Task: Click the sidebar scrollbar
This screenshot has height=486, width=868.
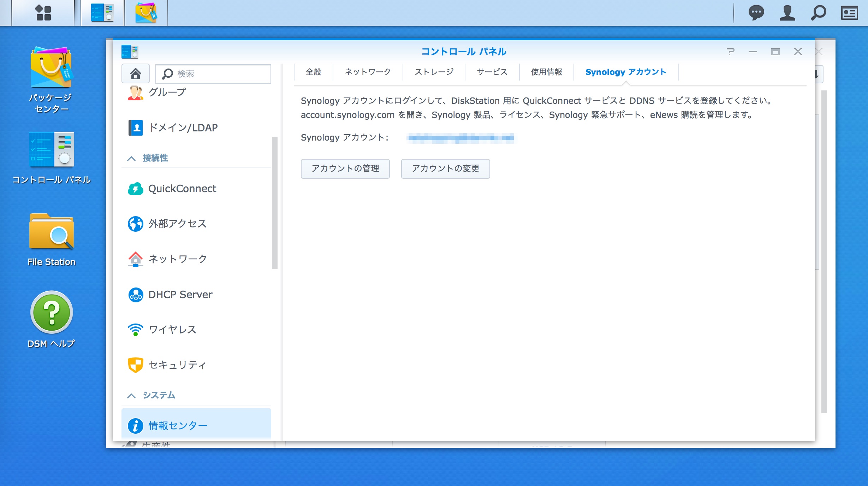Action: tap(274, 203)
